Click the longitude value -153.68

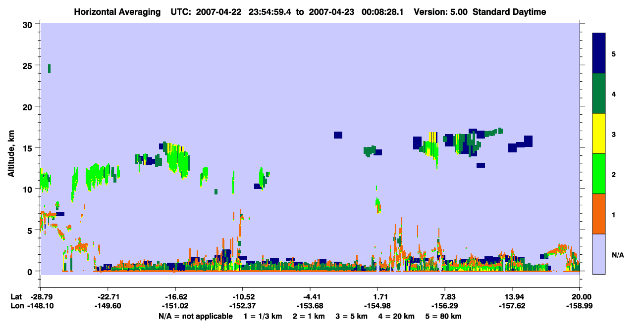click(x=310, y=306)
